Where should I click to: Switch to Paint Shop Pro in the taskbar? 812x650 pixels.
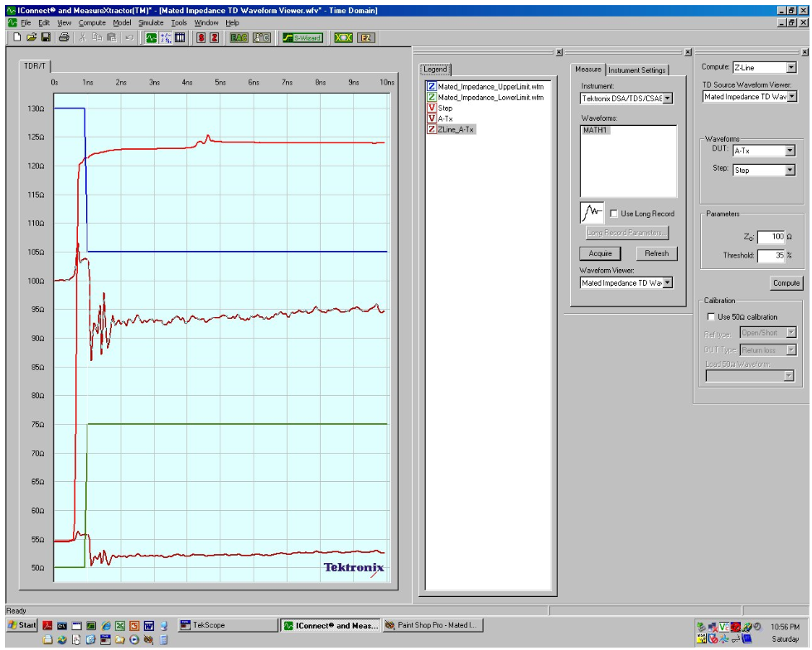433,625
